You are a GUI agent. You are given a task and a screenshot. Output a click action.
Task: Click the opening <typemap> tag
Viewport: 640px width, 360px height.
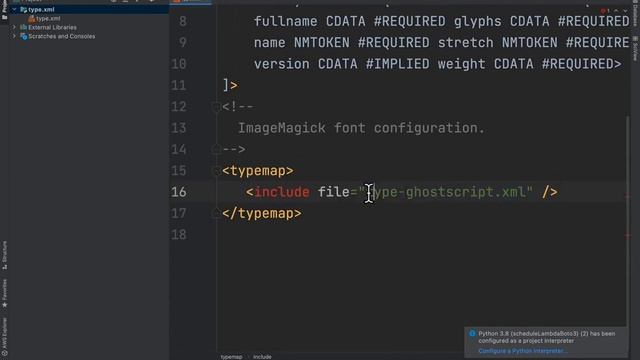pos(258,171)
